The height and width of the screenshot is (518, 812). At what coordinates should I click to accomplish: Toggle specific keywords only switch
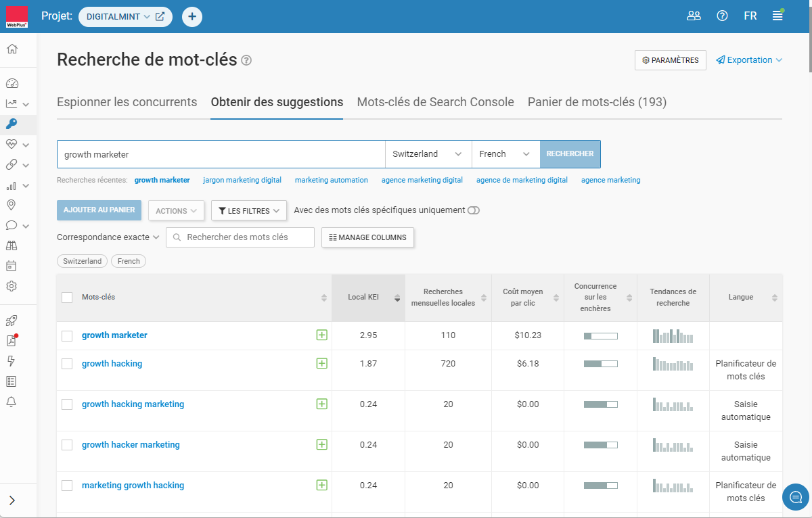[x=473, y=210]
